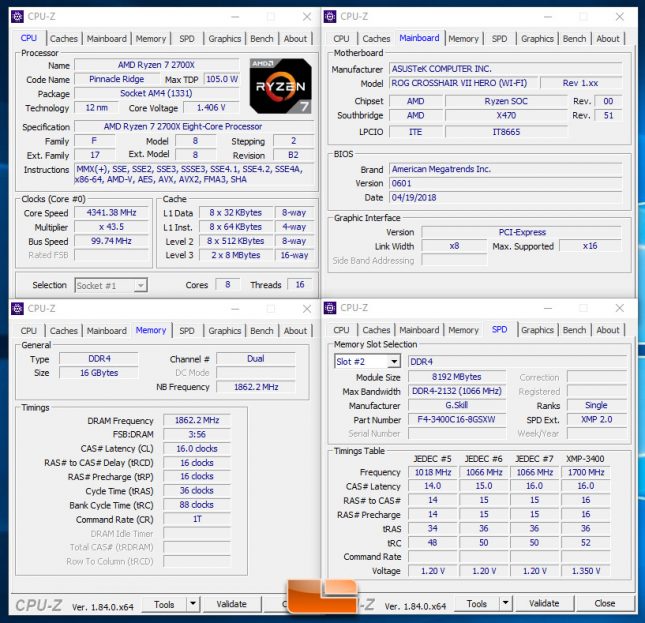Viewport: 645px width, 623px height.
Task: Switch to CPU tab in SPD window
Action: [341, 330]
